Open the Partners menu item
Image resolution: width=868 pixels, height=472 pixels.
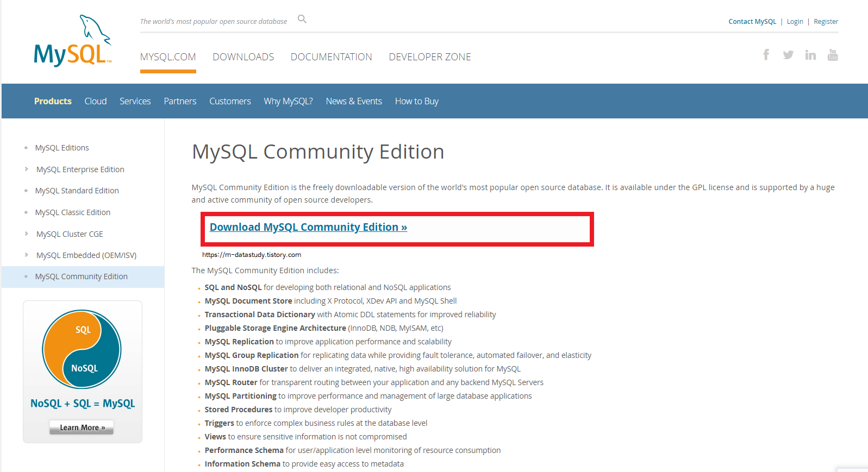point(180,101)
